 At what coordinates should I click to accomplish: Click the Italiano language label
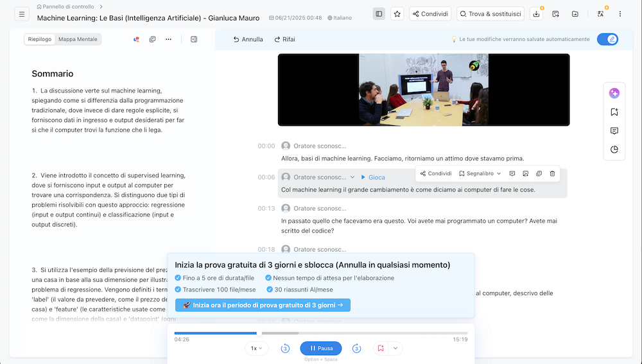click(340, 18)
